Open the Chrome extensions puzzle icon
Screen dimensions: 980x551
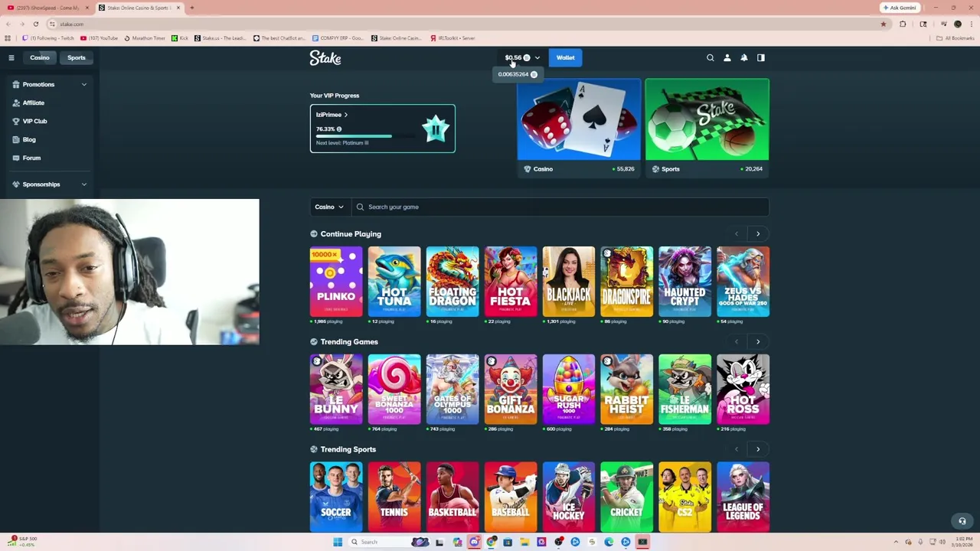tap(903, 24)
